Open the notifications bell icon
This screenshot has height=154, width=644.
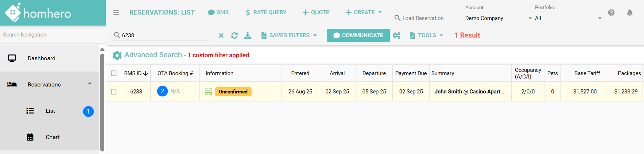tap(629, 12)
